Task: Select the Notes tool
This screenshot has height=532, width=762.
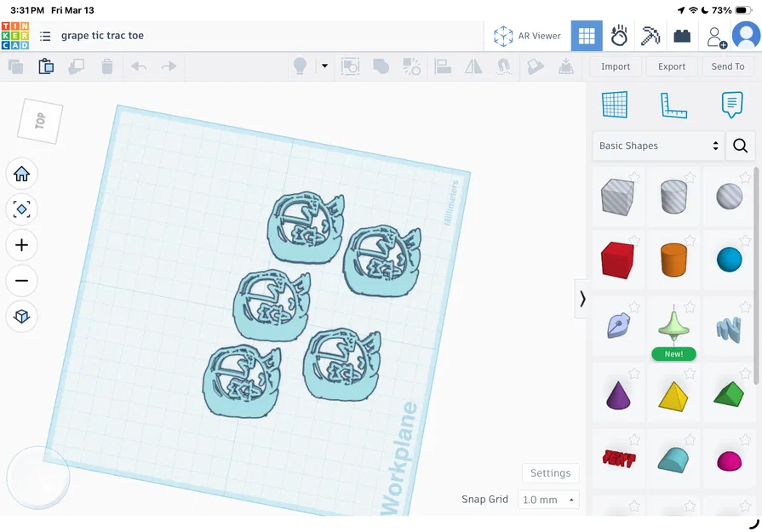Action: (732, 105)
